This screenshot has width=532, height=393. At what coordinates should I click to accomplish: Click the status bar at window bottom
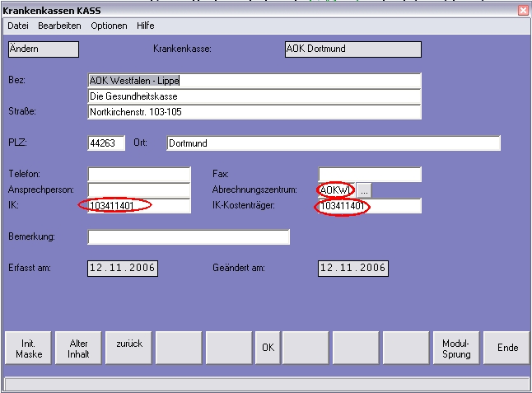pos(266,384)
